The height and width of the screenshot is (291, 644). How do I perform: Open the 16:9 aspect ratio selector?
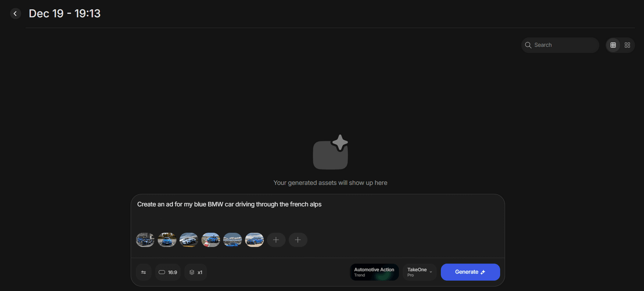(168, 272)
